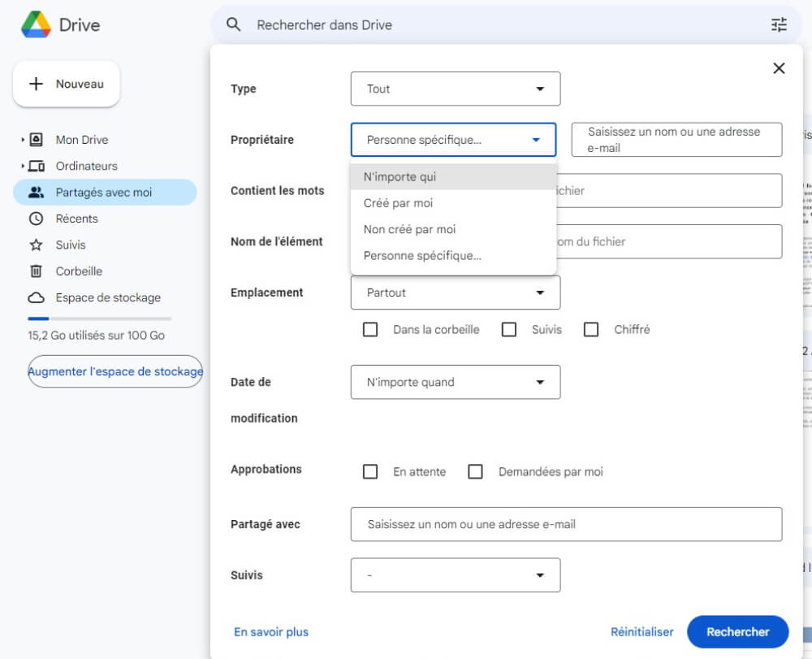Open the Type dropdown showing Tout

(455, 89)
